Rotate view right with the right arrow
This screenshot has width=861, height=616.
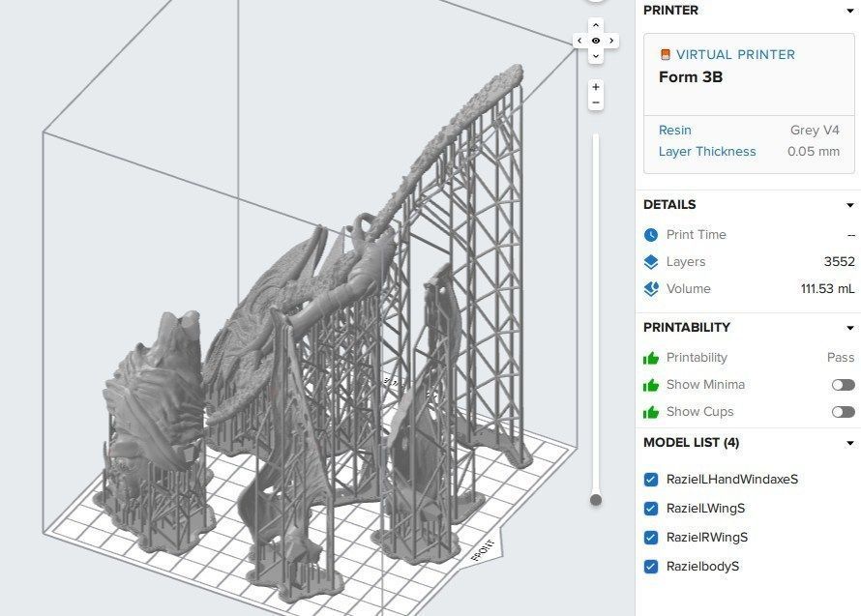pyautogui.click(x=611, y=41)
